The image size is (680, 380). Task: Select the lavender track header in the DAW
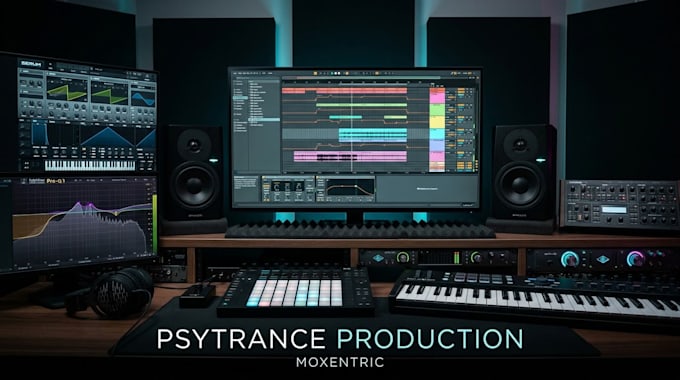pos(437,145)
